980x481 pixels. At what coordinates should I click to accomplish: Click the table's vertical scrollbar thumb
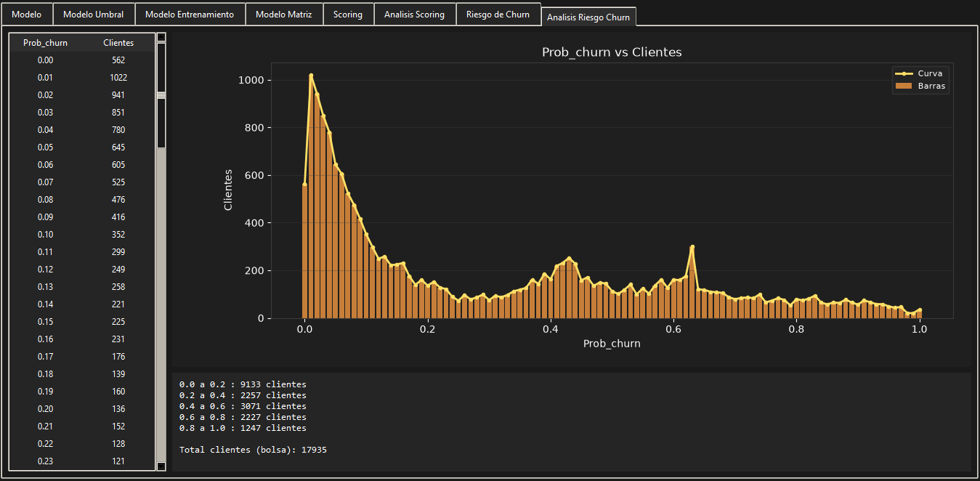(x=161, y=95)
